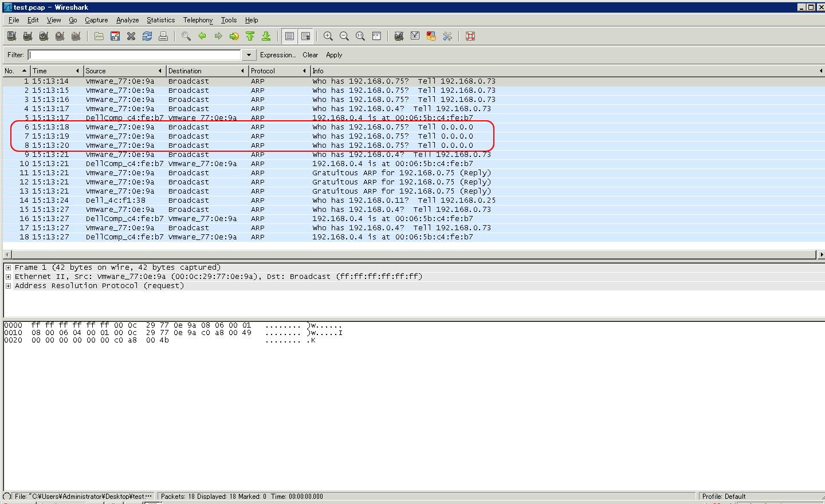This screenshot has width=825, height=504.
Task: Sort by the Destination column header
Action: pyautogui.click(x=207, y=71)
